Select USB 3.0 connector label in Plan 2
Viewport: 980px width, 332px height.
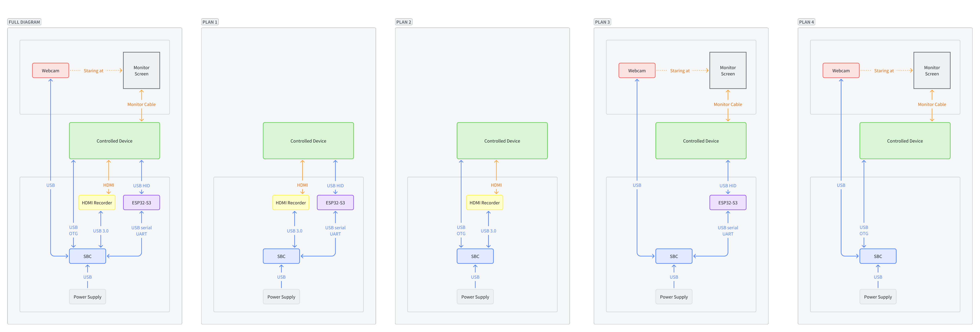point(488,231)
